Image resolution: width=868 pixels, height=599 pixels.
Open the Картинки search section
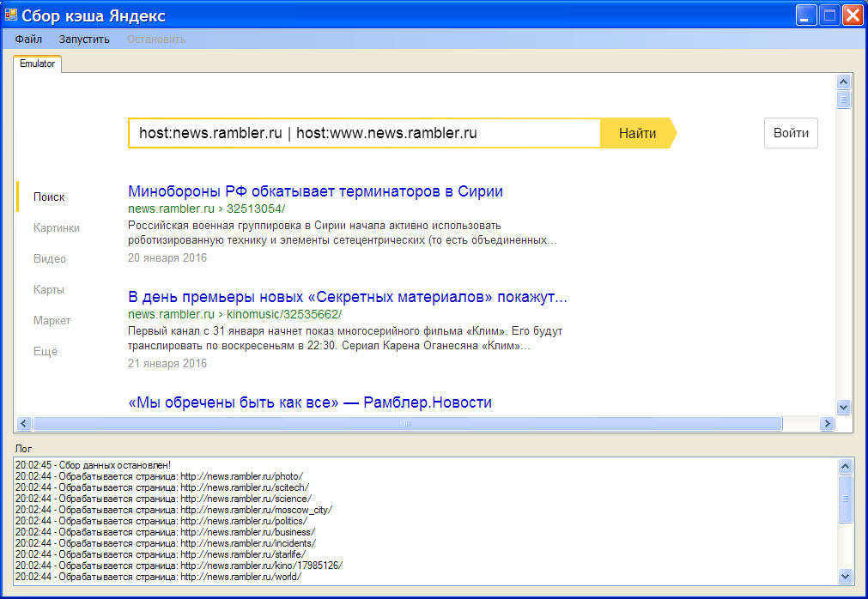tap(57, 228)
